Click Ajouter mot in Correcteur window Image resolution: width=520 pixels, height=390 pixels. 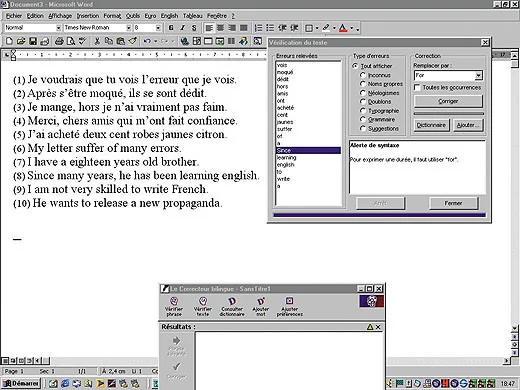coord(261,306)
